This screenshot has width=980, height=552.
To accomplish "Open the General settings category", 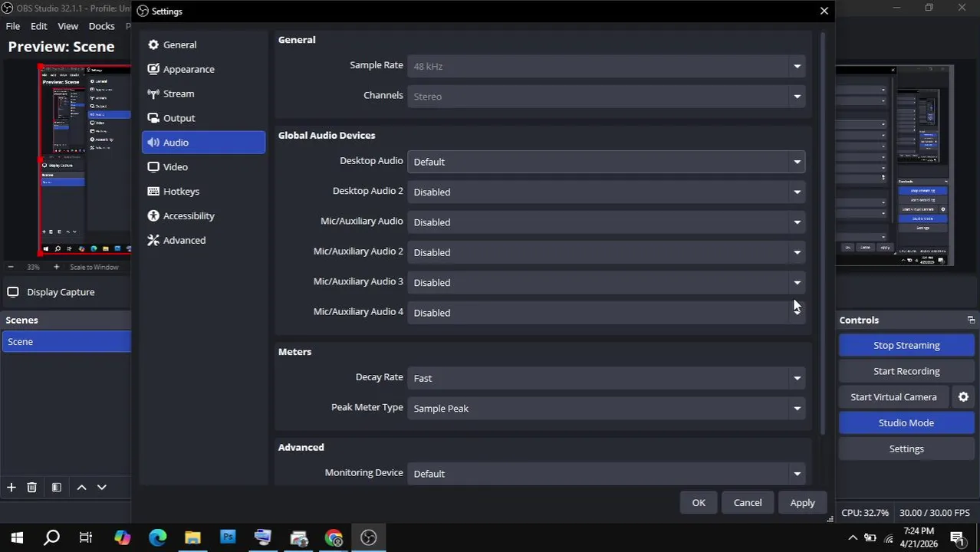I will pos(203,44).
